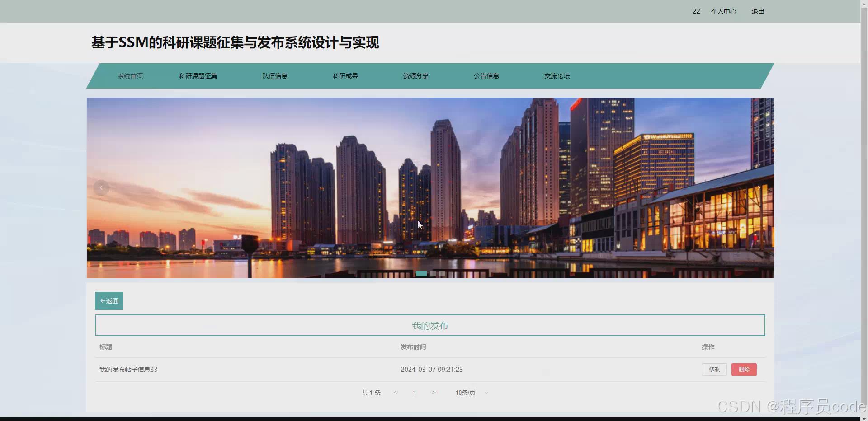Click the 修改 edit button

pos(714,369)
